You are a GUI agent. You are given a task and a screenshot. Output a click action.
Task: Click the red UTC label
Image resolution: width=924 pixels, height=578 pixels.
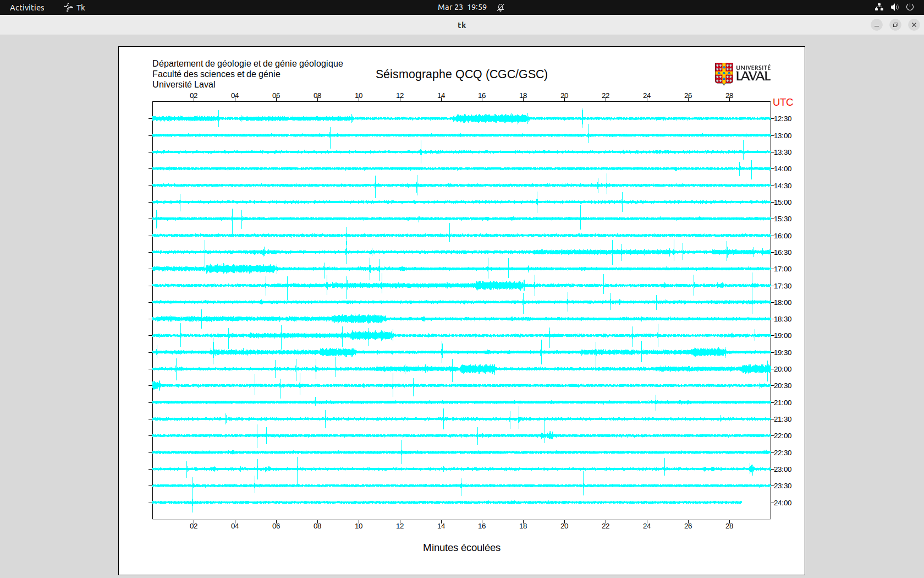point(783,102)
